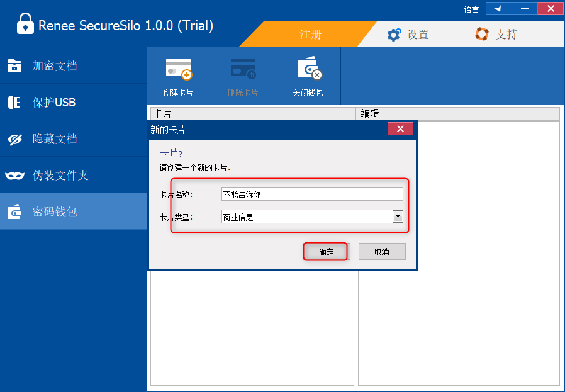Open the 语言 language menu
The width and height of the screenshot is (565, 392).
click(x=471, y=9)
